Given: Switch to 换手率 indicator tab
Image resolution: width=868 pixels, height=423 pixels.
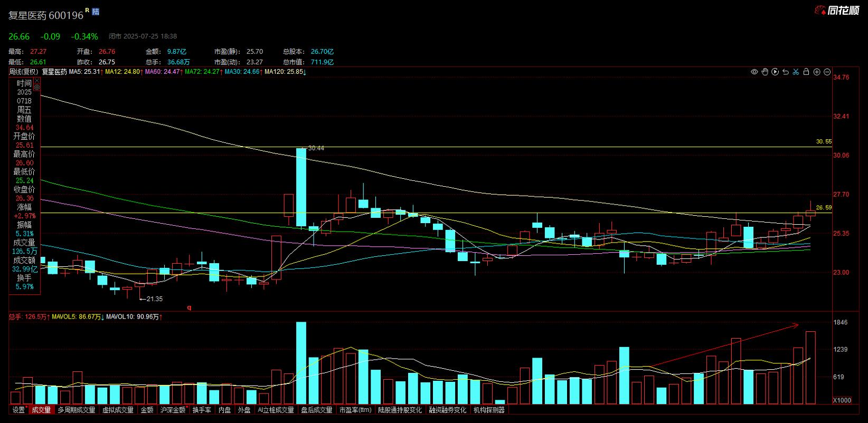Looking at the screenshot, I should [x=202, y=410].
